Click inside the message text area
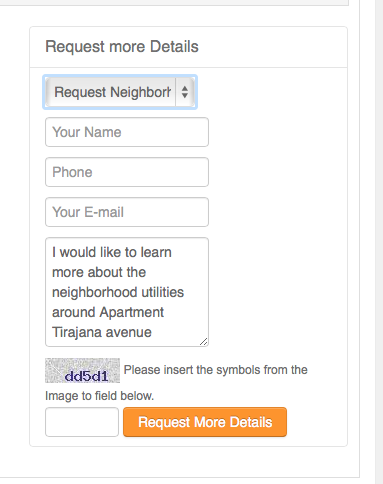Image resolution: width=383 pixels, height=484 pixels. click(127, 292)
